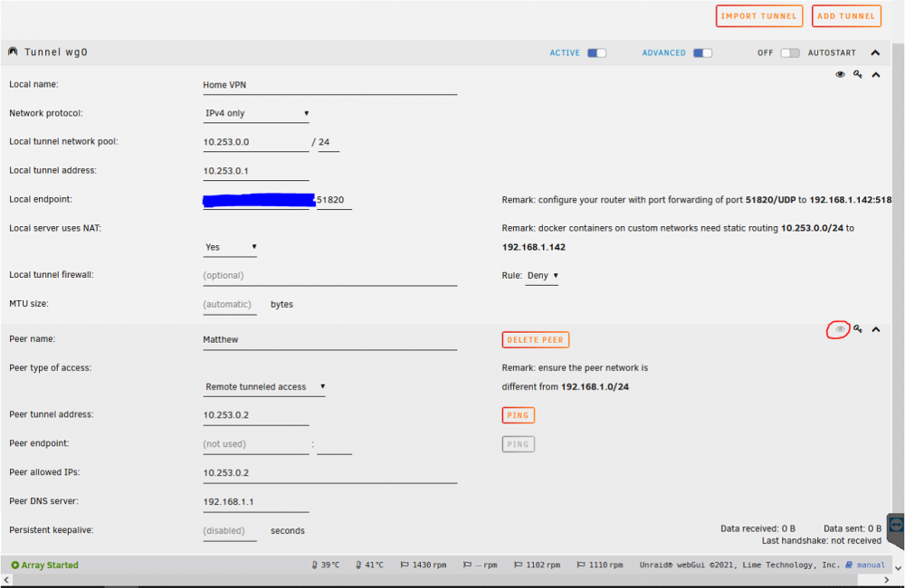905x588 pixels.
Task: Click the Local tunnel firewall optional field
Action: pyautogui.click(x=329, y=276)
